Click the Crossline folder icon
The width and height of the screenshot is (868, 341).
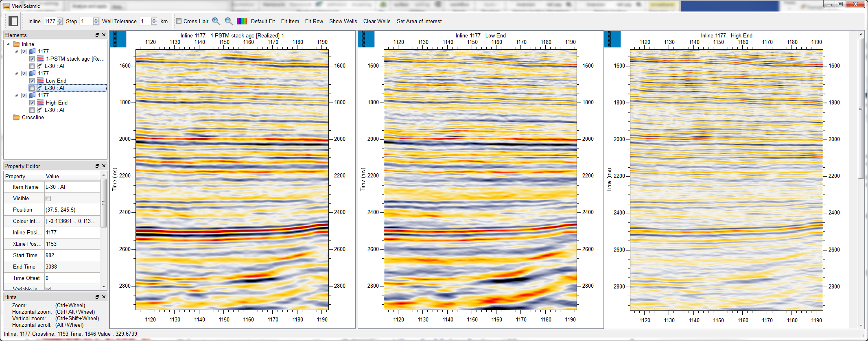[x=16, y=118]
